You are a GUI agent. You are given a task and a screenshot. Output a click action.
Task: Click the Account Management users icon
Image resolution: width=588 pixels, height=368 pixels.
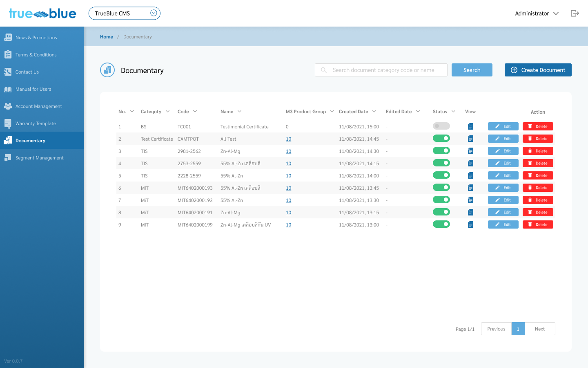point(8,106)
